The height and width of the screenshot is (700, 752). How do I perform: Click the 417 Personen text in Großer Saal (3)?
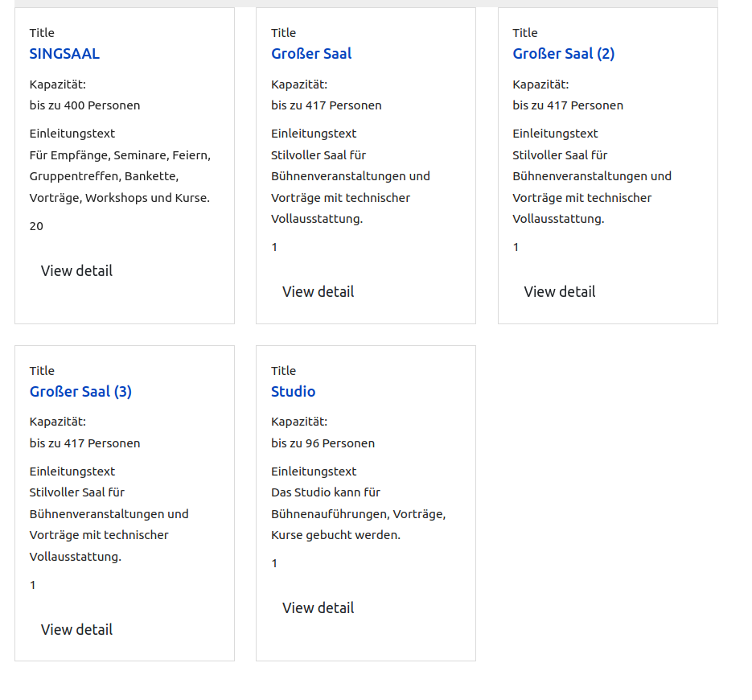(84, 443)
